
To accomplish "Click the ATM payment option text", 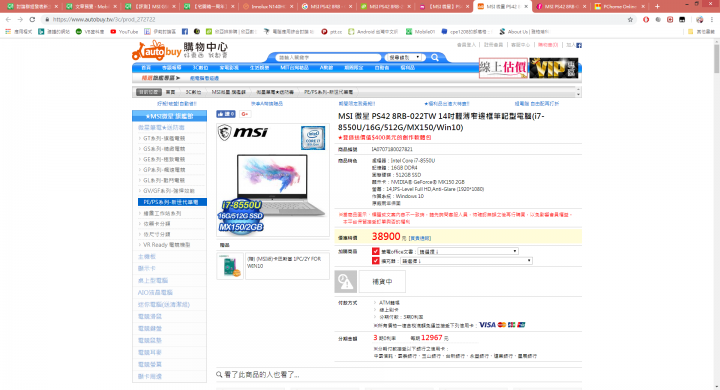I will tap(389, 303).
